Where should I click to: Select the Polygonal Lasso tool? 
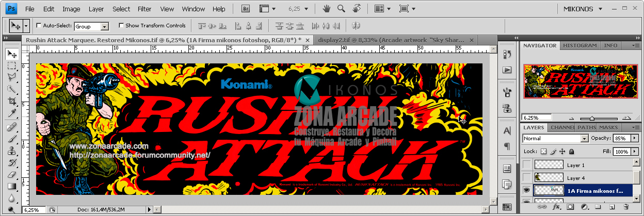[11, 77]
